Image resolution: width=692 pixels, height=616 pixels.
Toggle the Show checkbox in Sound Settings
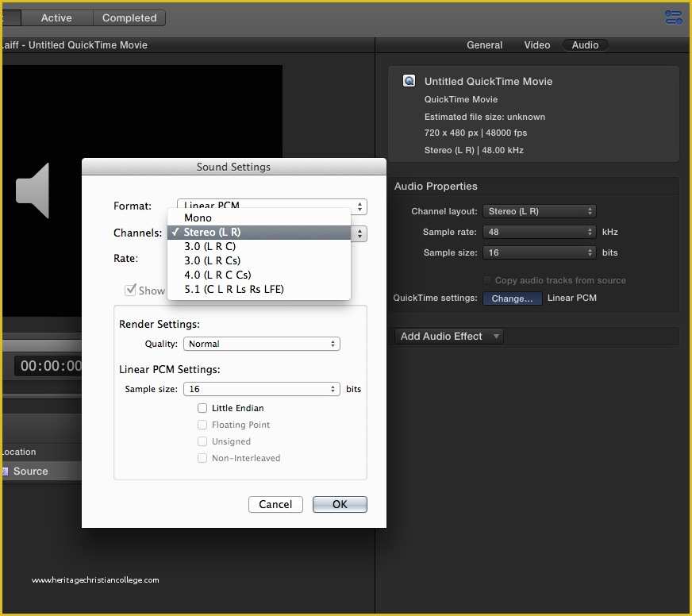click(x=131, y=290)
